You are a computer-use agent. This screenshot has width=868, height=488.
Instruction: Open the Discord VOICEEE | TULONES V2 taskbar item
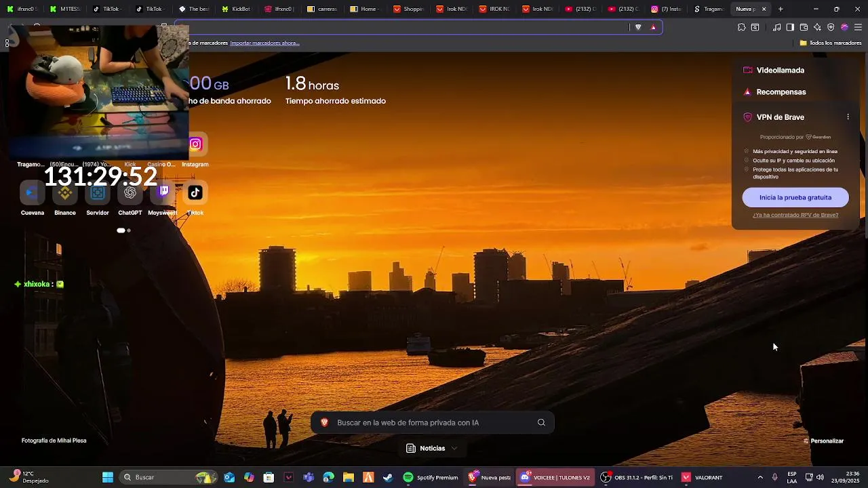pyautogui.click(x=555, y=477)
